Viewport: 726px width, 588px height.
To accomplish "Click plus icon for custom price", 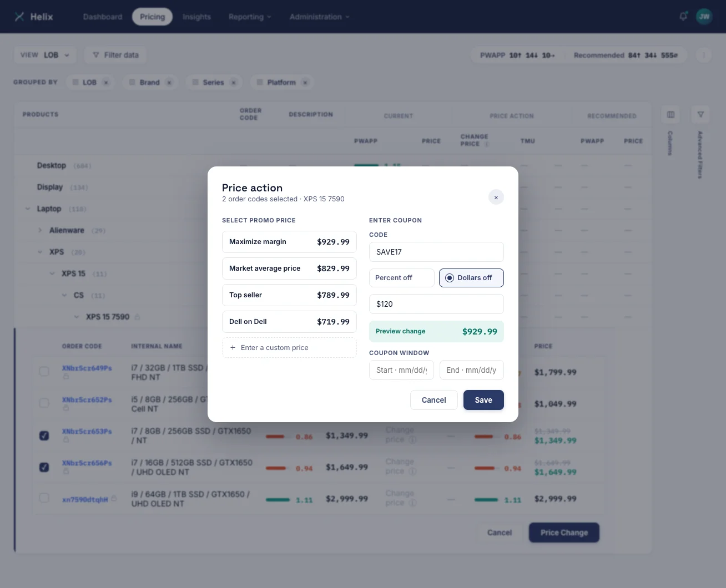I will tap(233, 348).
